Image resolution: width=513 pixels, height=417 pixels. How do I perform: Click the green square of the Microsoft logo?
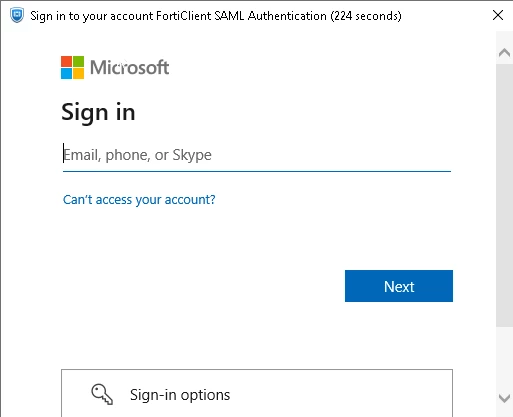click(x=78, y=61)
